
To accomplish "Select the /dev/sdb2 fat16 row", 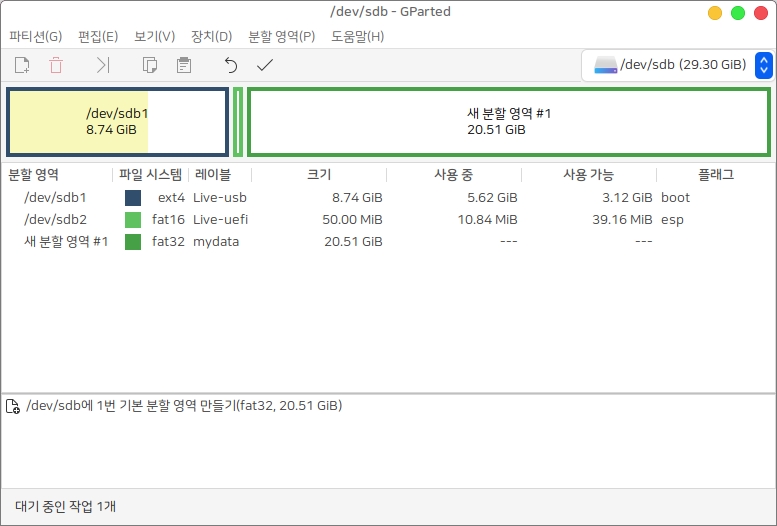I will pos(55,220).
